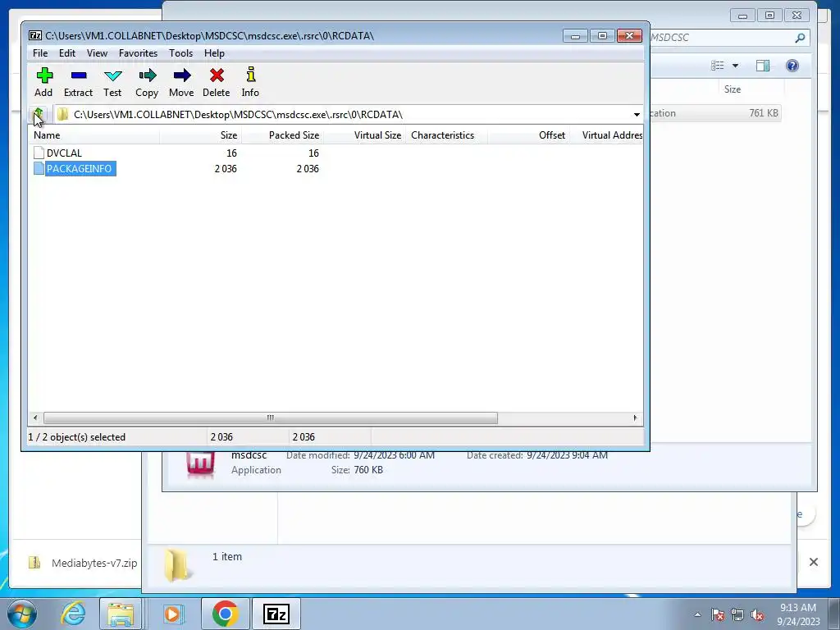The height and width of the screenshot is (630, 840).
Task: Open the Info toolbar icon
Action: [250, 82]
